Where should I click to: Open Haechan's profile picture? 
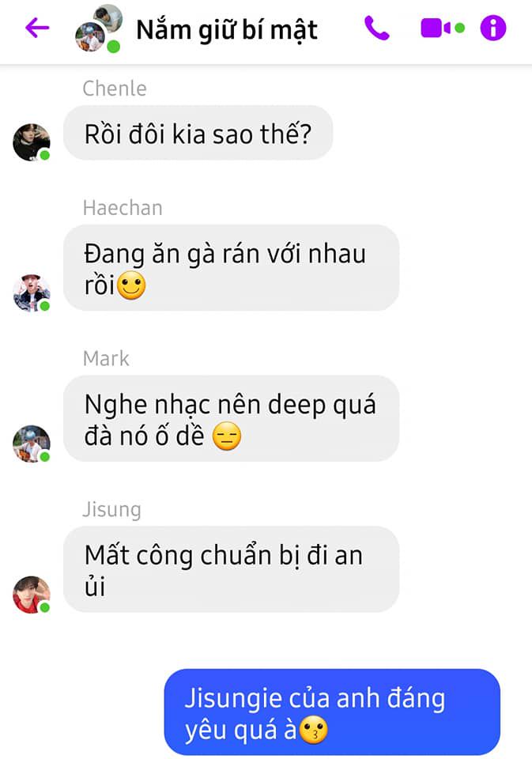pyautogui.click(x=32, y=293)
